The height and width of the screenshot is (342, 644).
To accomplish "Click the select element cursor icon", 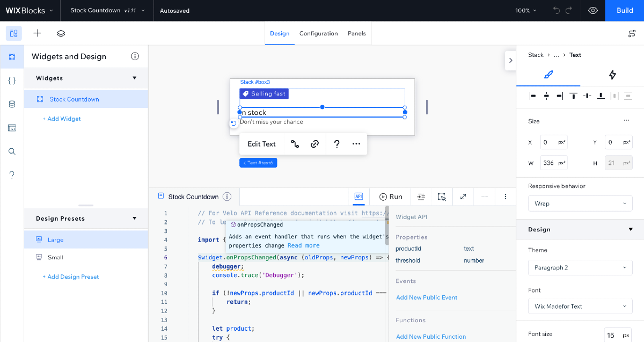I will (442, 197).
